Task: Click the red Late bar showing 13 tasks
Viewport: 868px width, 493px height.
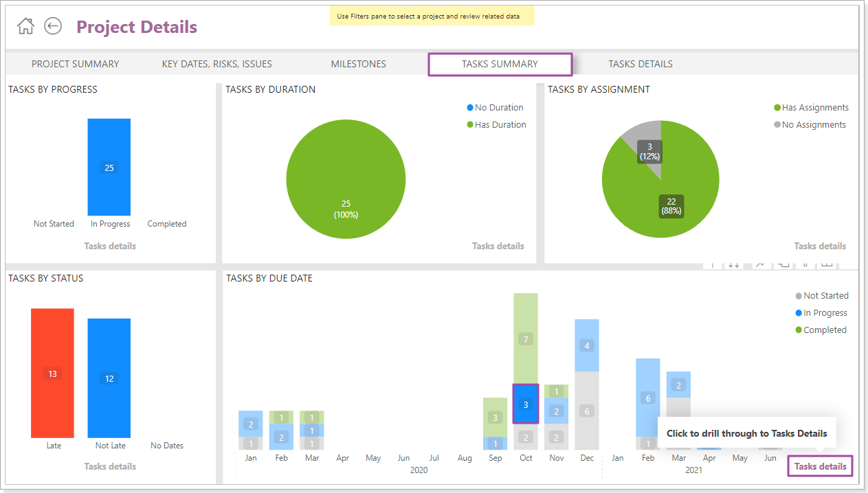Action: tap(54, 373)
